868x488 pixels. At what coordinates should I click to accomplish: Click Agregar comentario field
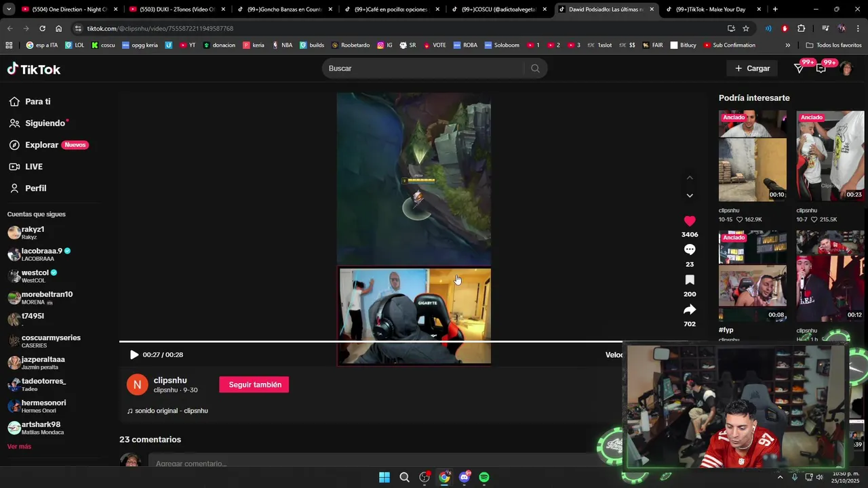[x=380, y=464]
